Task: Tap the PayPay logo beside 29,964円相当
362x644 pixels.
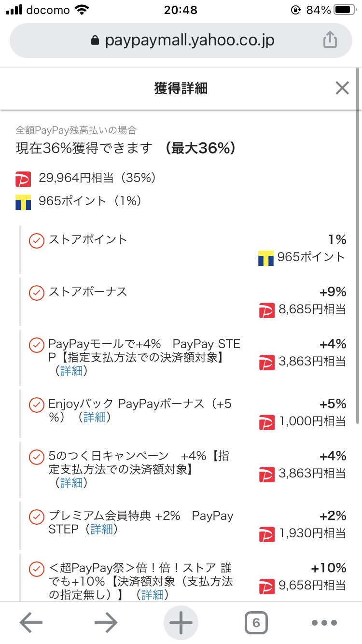Action: [x=23, y=179]
